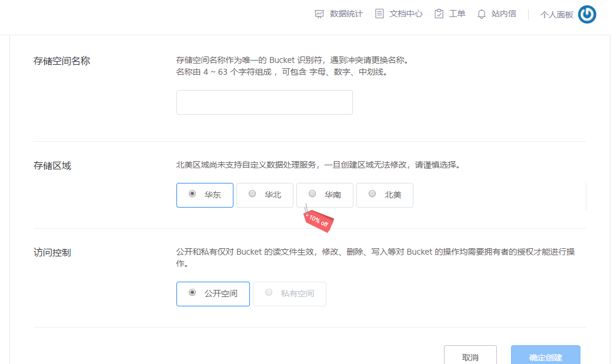Select 私有空间 access control option
This screenshot has width=611, height=364.
point(289,294)
